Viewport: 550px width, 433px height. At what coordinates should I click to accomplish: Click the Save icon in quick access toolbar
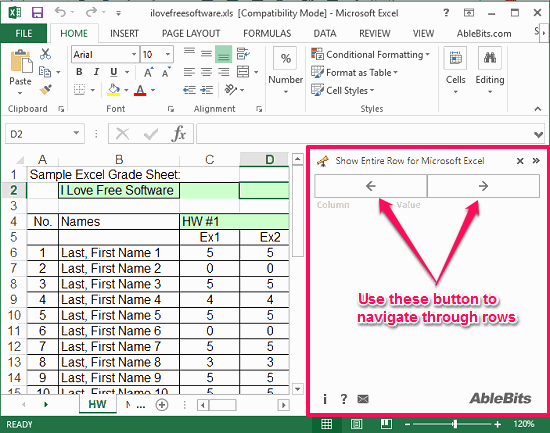click(37, 13)
